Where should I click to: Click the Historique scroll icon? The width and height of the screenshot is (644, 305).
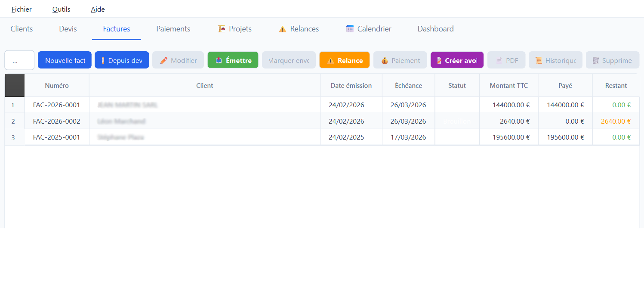pos(539,60)
